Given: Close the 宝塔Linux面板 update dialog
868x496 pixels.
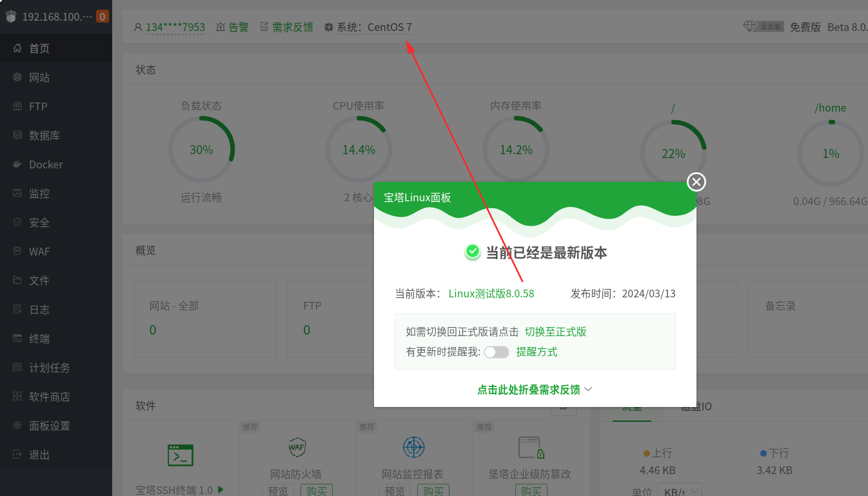Looking at the screenshot, I should point(696,183).
